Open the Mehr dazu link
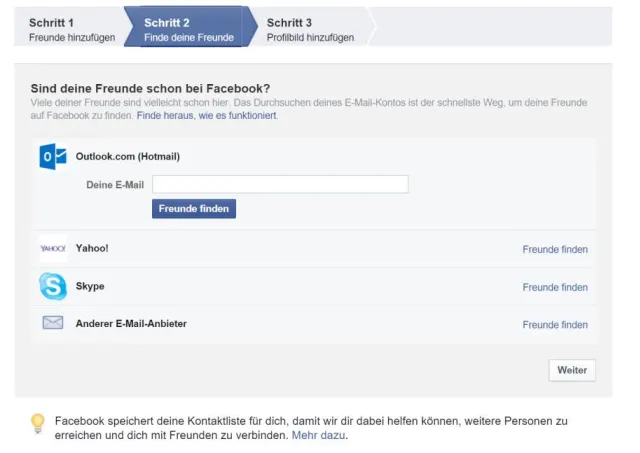The height and width of the screenshot is (453, 640). point(318,436)
